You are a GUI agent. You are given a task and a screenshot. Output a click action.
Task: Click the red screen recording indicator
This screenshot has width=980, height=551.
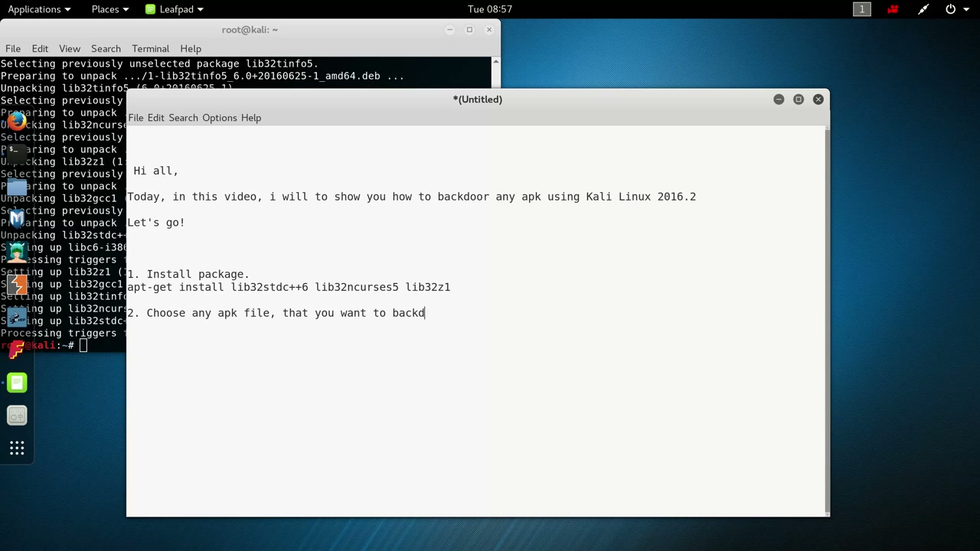tap(893, 9)
